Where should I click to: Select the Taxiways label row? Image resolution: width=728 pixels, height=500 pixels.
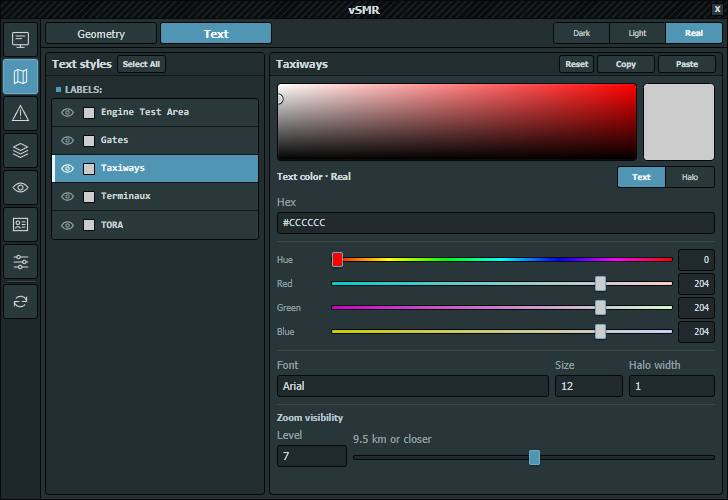point(155,169)
